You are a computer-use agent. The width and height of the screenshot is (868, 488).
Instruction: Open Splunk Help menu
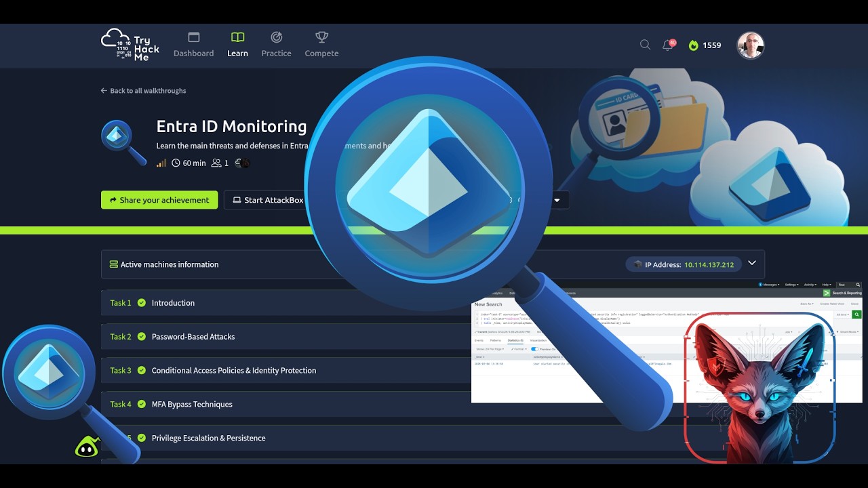coord(827,285)
